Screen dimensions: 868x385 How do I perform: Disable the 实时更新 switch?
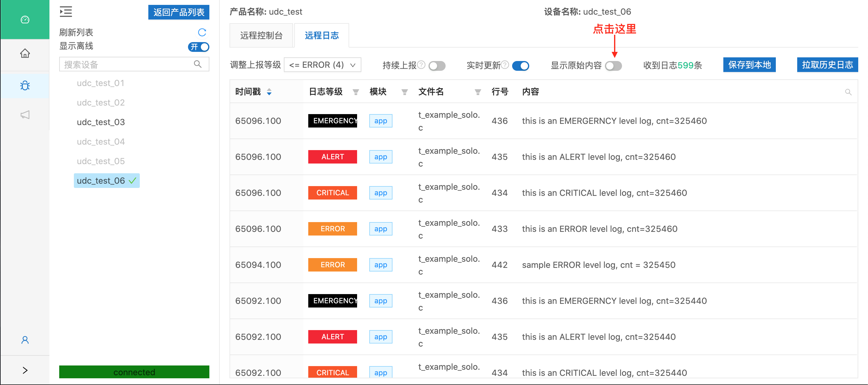[521, 66]
